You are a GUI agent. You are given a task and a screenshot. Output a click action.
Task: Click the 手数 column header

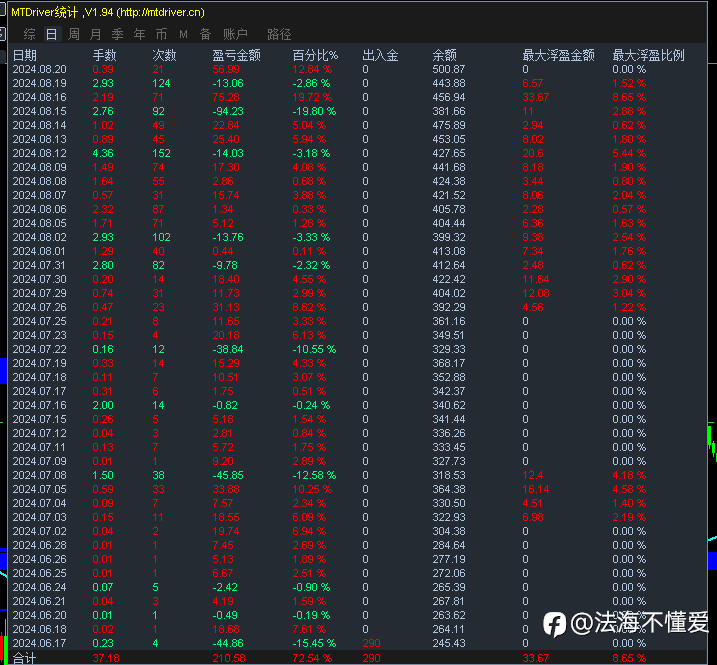104,55
